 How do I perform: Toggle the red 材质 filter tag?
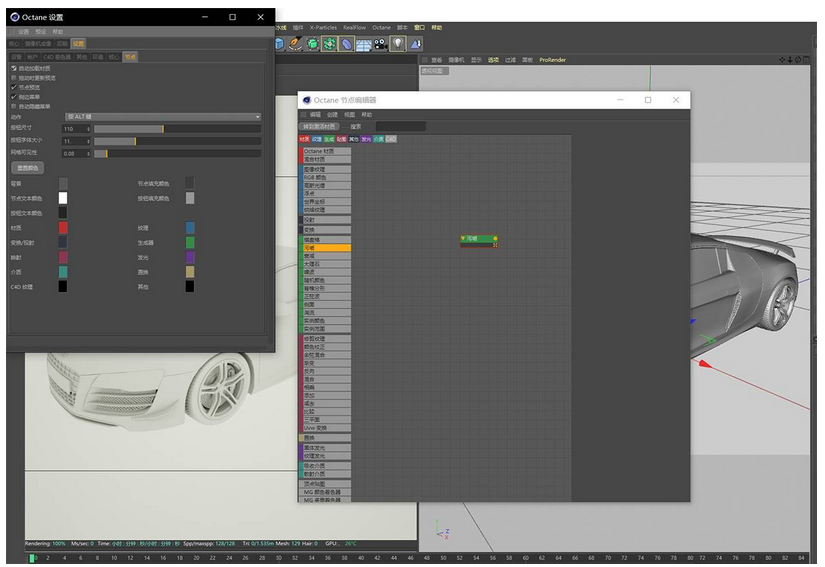click(x=305, y=139)
